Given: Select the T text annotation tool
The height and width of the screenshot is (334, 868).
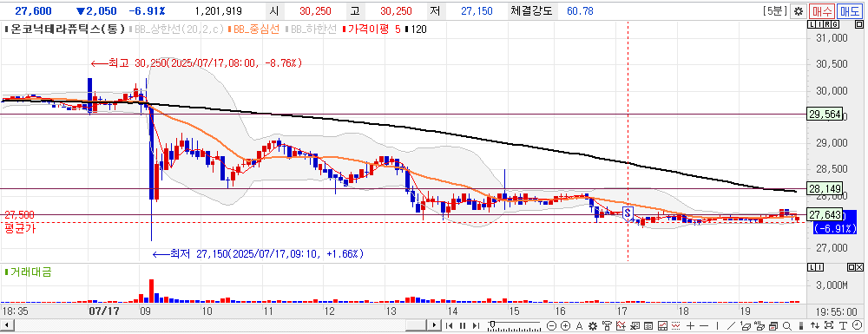Looking at the screenshot, I should 842,325.
